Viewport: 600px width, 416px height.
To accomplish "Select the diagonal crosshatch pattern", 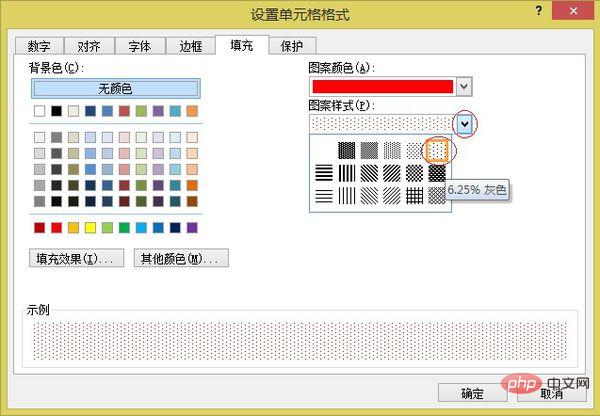I will (414, 173).
